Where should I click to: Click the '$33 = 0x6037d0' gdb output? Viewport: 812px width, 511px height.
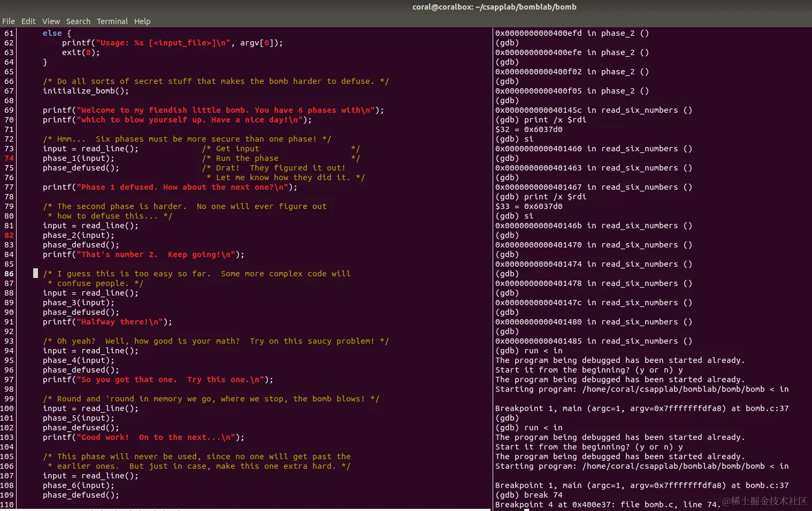pos(528,206)
